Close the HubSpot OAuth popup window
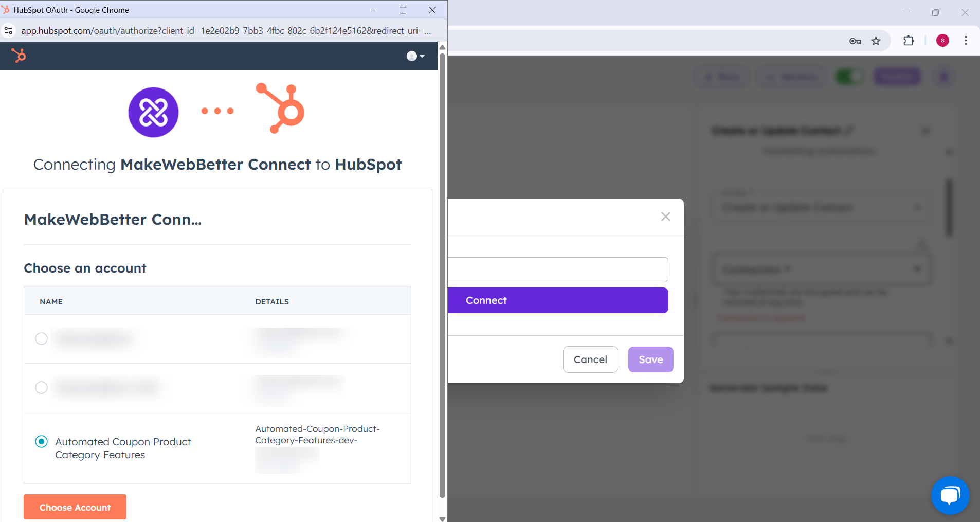The height and width of the screenshot is (522, 980). [432, 10]
